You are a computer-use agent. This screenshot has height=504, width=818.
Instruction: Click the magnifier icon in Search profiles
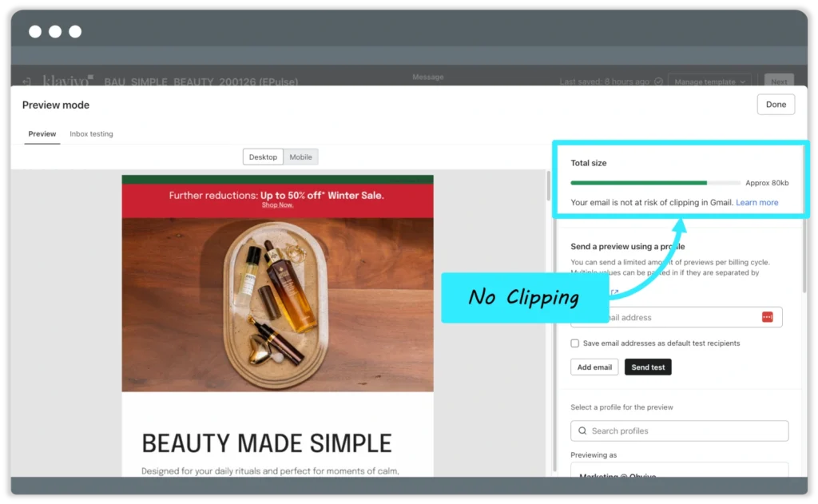(582, 431)
